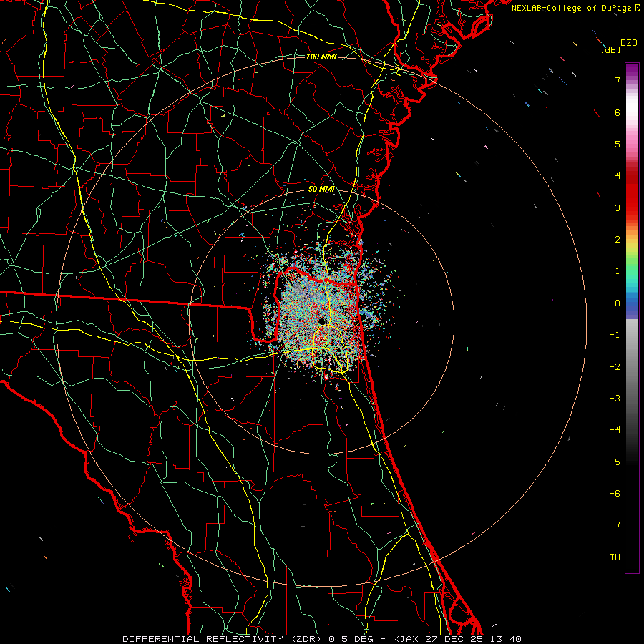Click the 7 dB value on color scale
Screen dimensions: 644x644
[618, 80]
